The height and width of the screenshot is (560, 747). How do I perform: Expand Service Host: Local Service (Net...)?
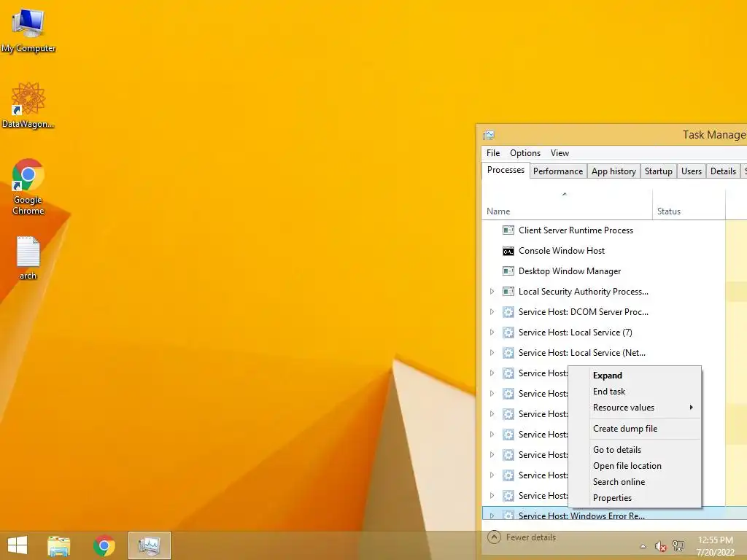tap(492, 353)
